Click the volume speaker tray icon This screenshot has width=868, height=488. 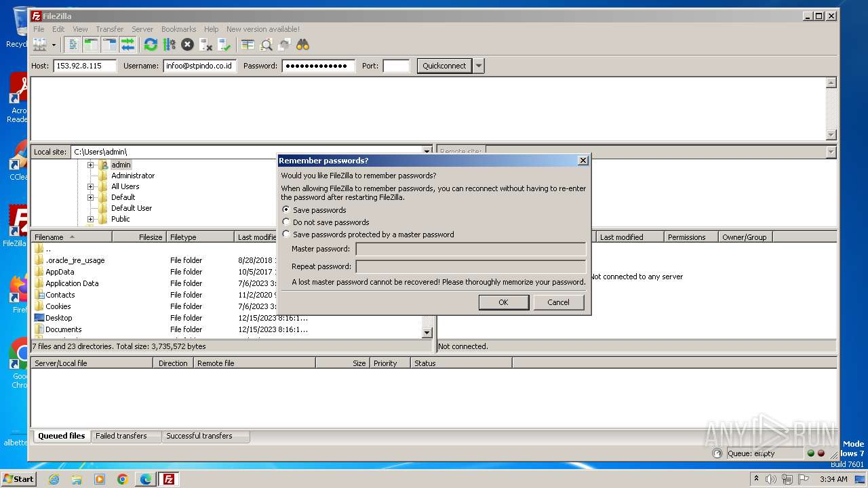click(x=771, y=479)
